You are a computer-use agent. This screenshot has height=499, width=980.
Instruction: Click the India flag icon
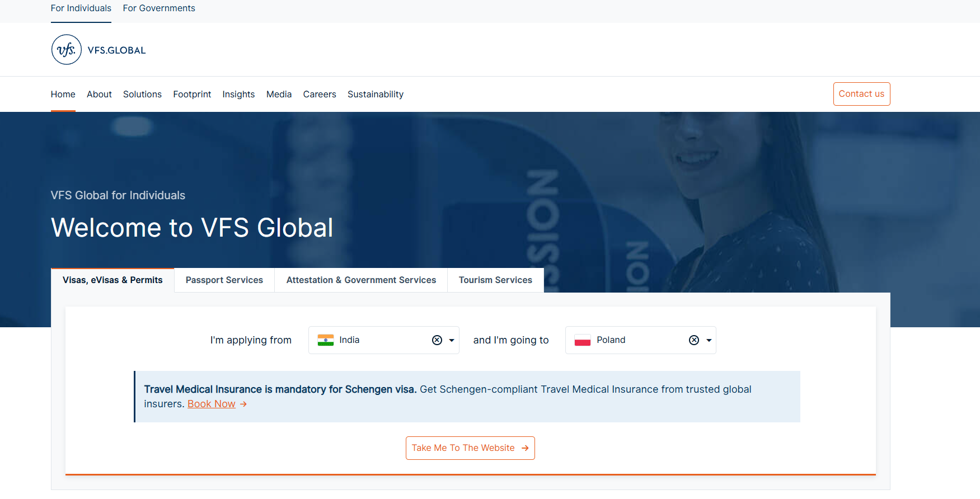326,340
